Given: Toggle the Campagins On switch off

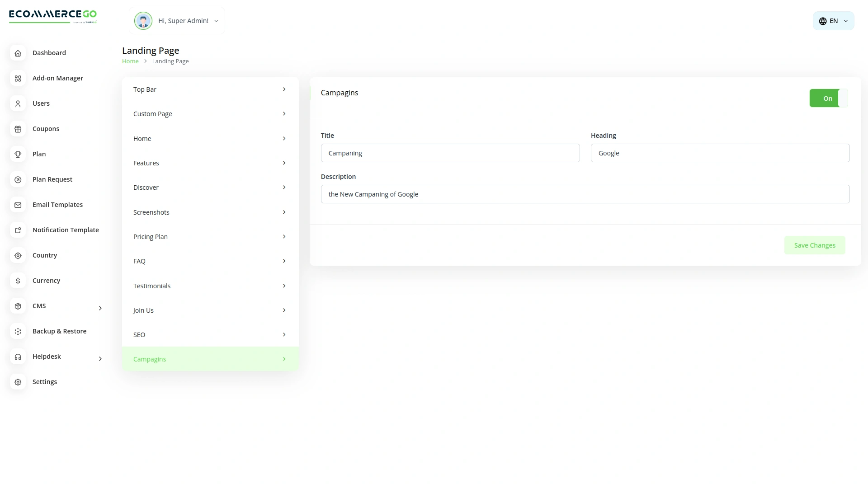Looking at the screenshot, I should coord(828,98).
